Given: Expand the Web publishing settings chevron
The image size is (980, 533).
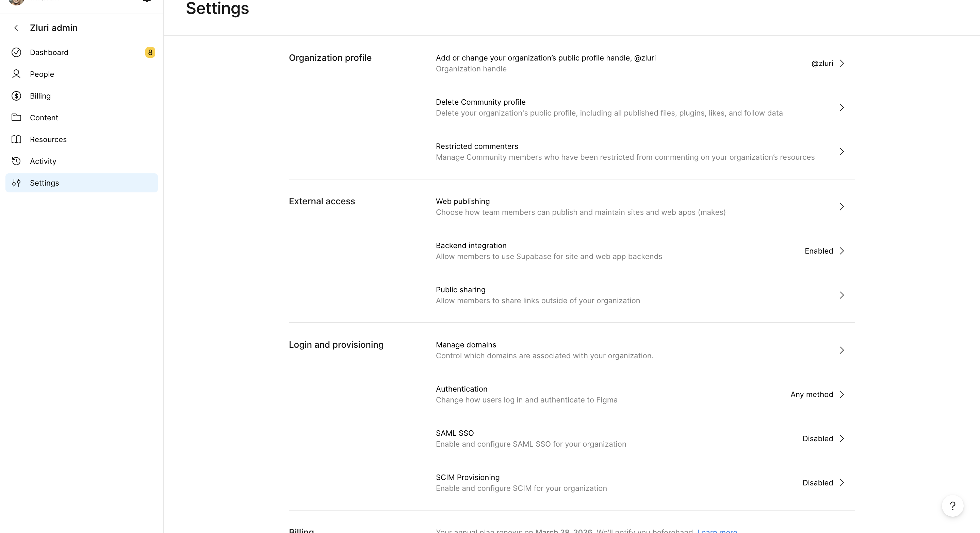Looking at the screenshot, I should click(842, 207).
